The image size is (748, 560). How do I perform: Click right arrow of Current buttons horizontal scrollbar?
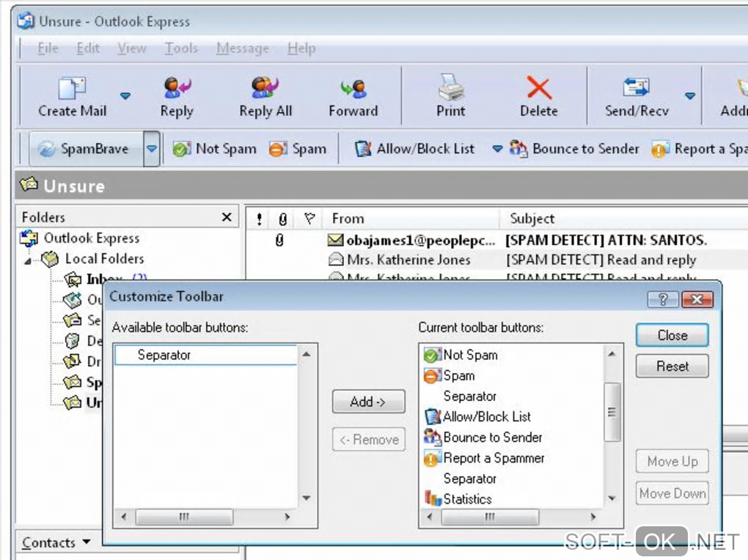[x=593, y=517]
